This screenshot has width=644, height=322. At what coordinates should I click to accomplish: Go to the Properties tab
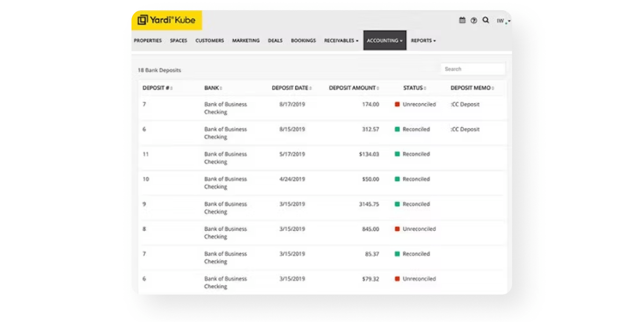148,40
